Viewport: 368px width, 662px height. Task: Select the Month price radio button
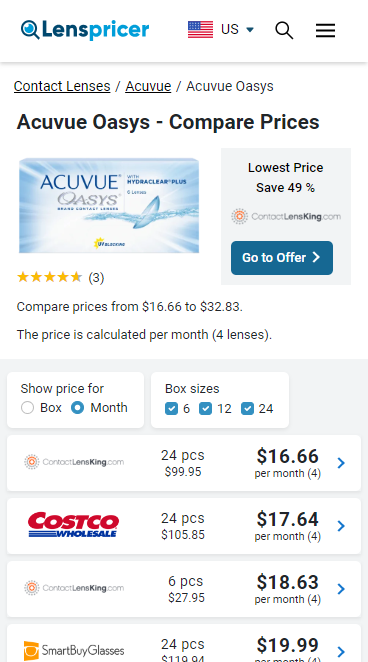(x=77, y=408)
